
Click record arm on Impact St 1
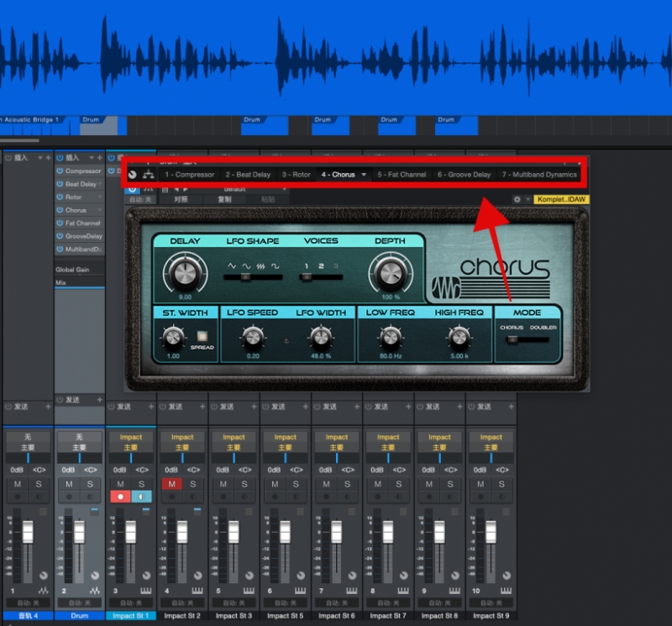[120, 497]
